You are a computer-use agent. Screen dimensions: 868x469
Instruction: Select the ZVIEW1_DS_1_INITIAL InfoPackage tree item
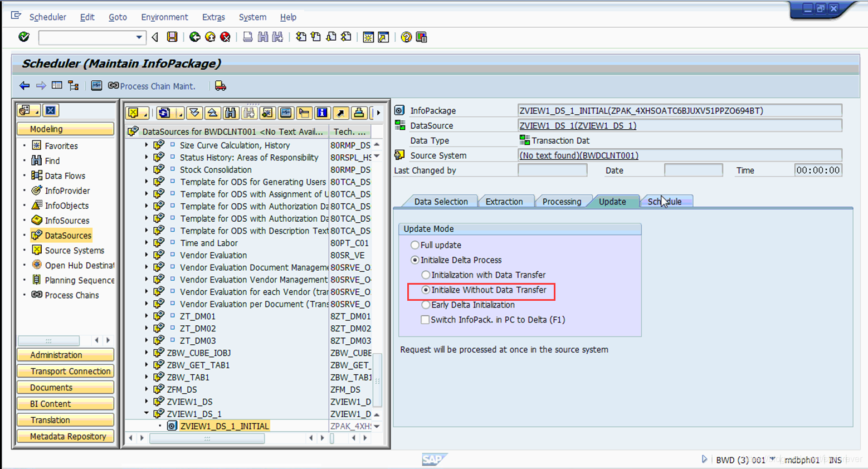point(225,426)
